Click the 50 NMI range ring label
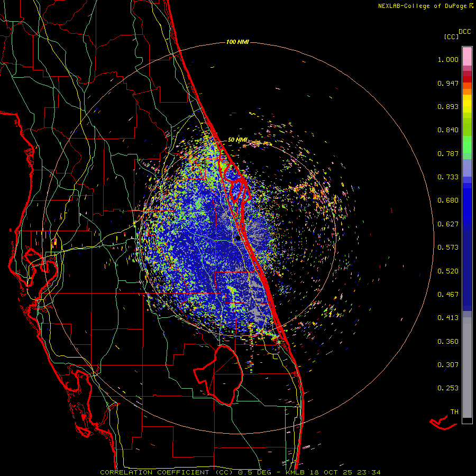Viewport: 476px width, 476px height. click(x=237, y=140)
